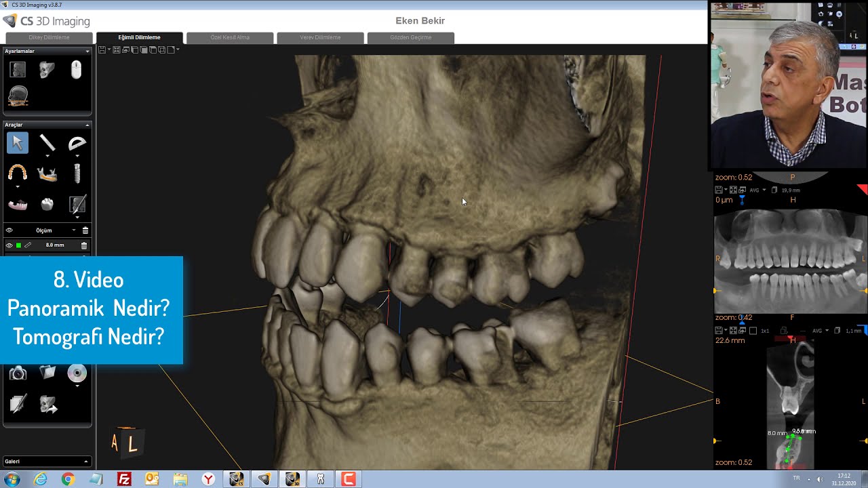Select the protractor angle tool
The width and height of the screenshot is (868, 488).
(77, 143)
